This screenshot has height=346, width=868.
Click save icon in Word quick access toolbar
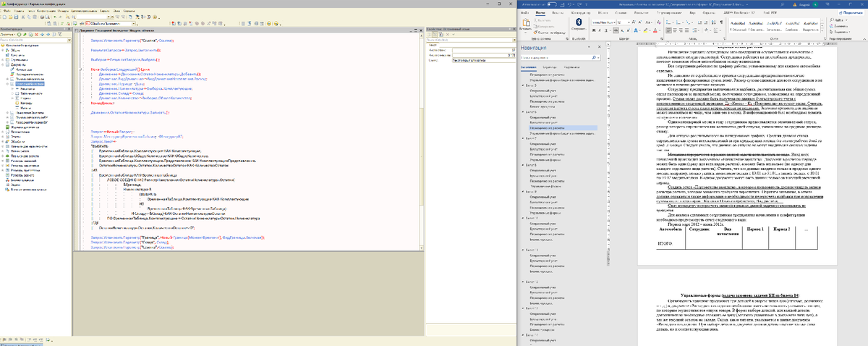[x=562, y=4]
